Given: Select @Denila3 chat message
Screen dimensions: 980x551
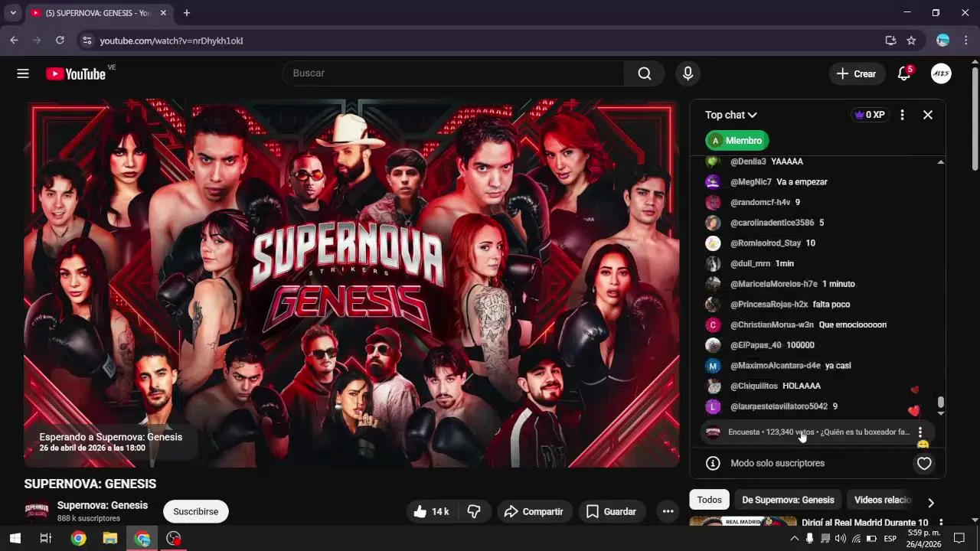Looking at the screenshot, I should tap(817, 161).
